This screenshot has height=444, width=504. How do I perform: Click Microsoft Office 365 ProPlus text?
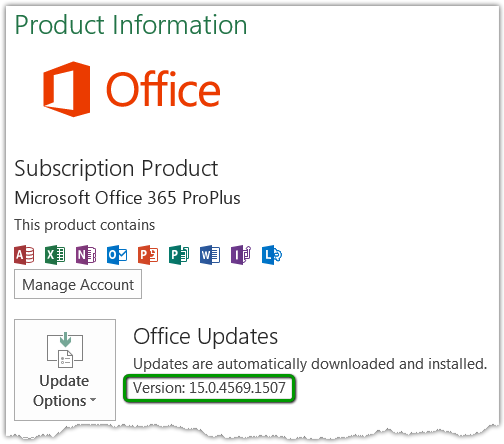[x=127, y=198]
